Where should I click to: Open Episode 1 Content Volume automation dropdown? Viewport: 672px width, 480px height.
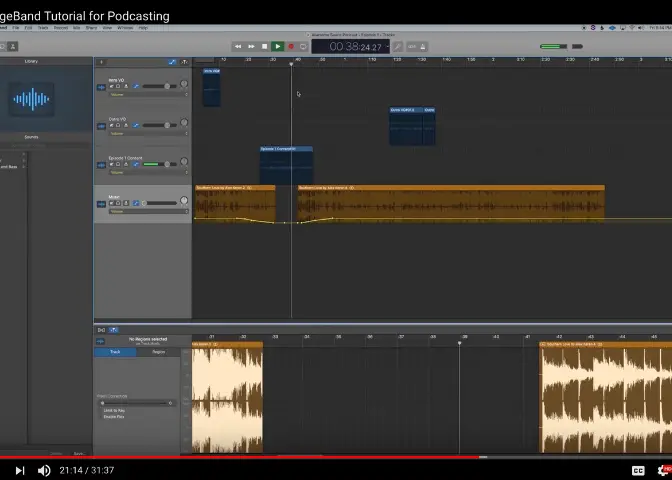tap(148, 172)
